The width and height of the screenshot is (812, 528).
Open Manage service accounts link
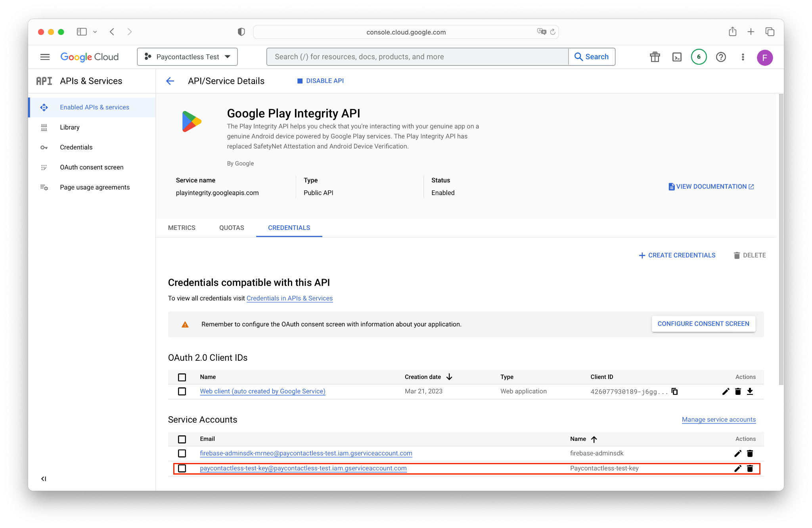click(x=718, y=420)
